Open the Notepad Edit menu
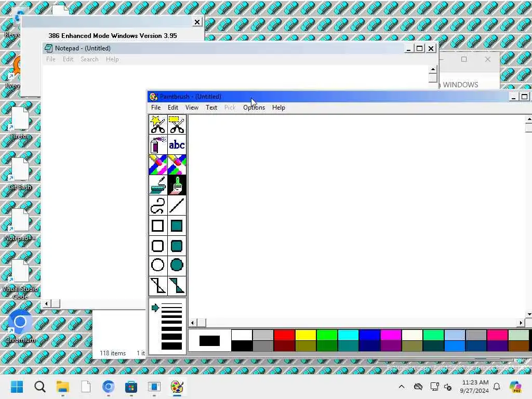This screenshot has height=399, width=532. click(68, 59)
